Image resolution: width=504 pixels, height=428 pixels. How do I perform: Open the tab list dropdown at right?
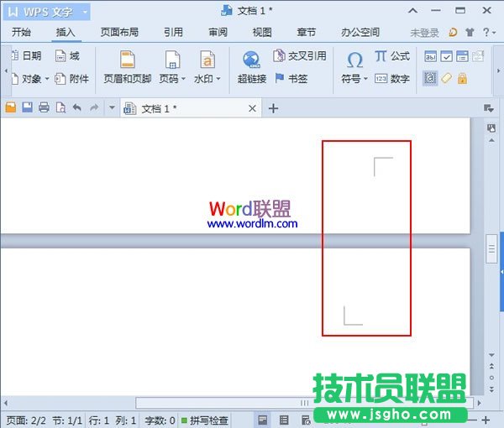(x=489, y=108)
